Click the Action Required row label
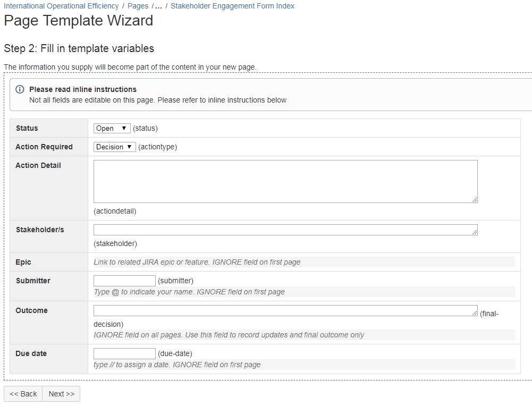This screenshot has height=406, width=532. pyautogui.click(x=44, y=147)
